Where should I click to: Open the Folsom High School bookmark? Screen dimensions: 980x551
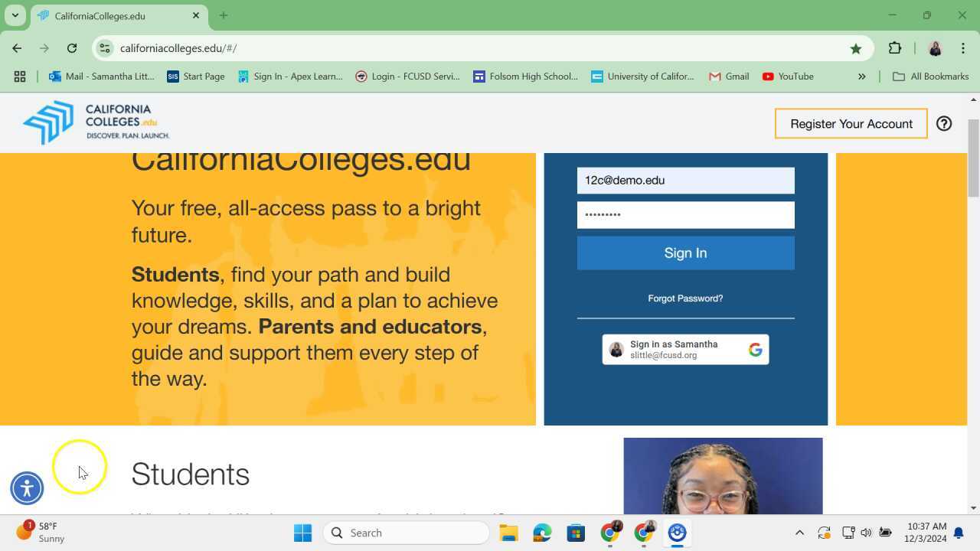click(526, 77)
